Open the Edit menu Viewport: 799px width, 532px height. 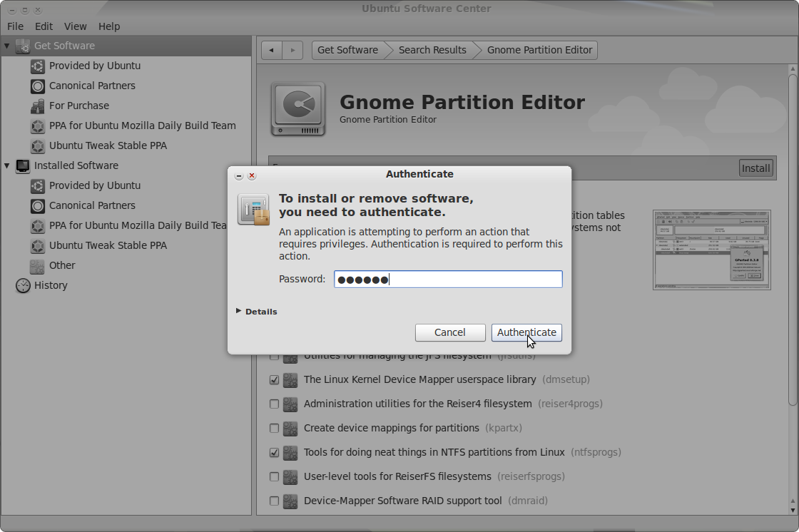coord(44,26)
